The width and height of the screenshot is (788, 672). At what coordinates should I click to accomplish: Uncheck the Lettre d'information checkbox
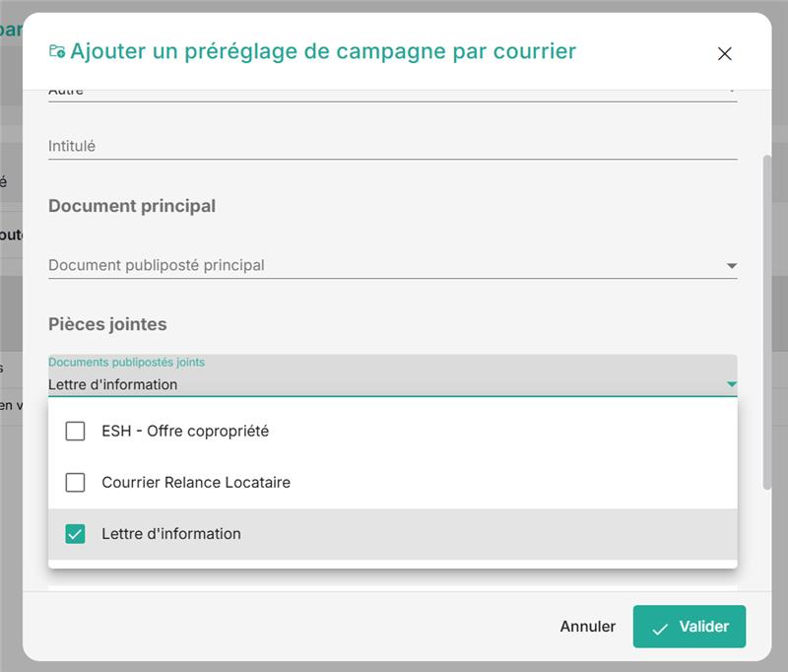(75, 534)
